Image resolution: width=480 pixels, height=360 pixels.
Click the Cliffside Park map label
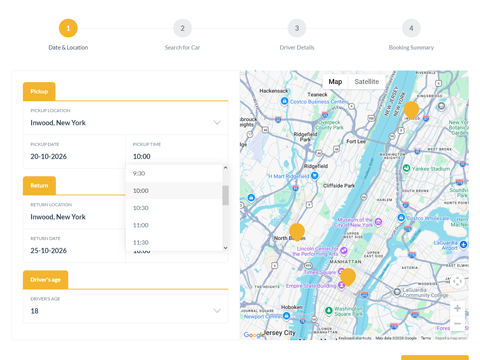[x=339, y=185]
